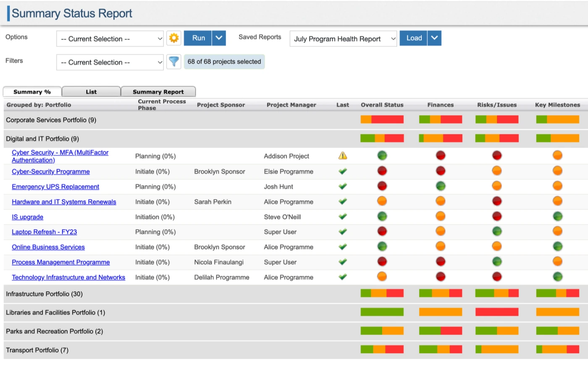
Task: Expand the Parks and Recreation Portfolio group
Action: pos(54,331)
